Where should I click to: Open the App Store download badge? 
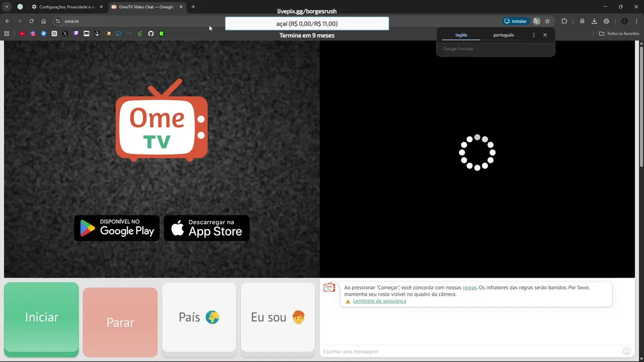(207, 228)
